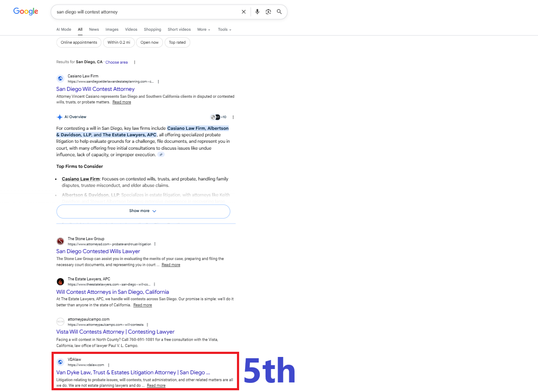Click link chip icon after AI Overview paragraph
538x392 pixels.
pos(161,154)
